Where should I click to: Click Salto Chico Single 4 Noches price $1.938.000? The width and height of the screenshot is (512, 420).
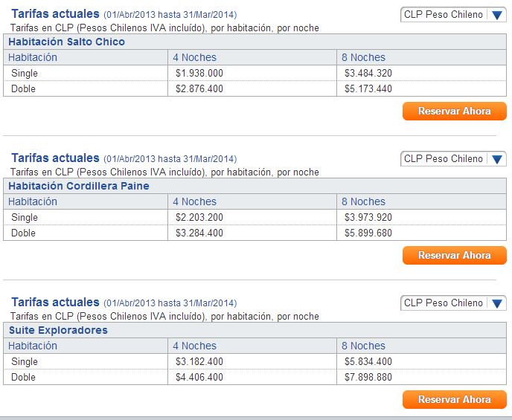[199, 73]
